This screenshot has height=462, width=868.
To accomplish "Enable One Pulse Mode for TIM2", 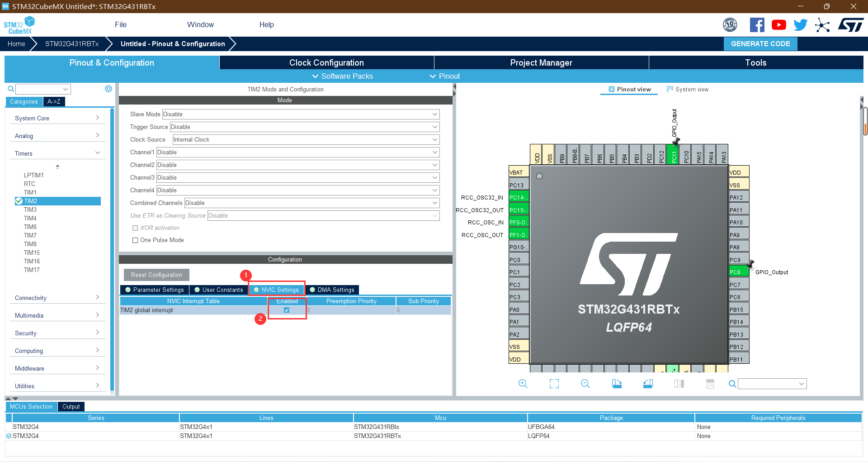I will 135,240.
